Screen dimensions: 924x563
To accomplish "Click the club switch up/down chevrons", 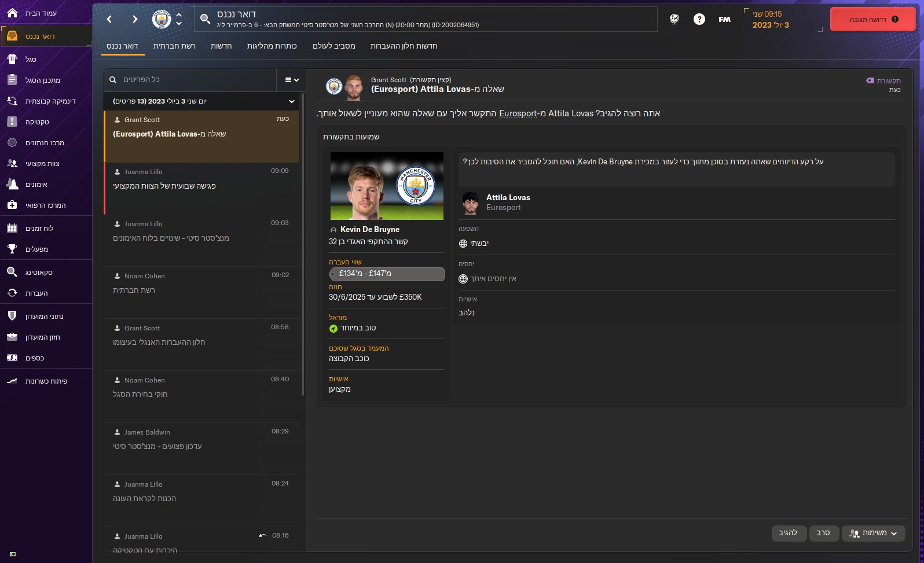I will click(179, 19).
